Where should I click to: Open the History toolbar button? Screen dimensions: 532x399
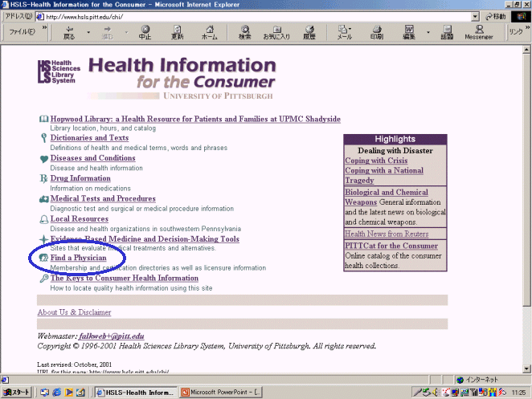point(309,32)
